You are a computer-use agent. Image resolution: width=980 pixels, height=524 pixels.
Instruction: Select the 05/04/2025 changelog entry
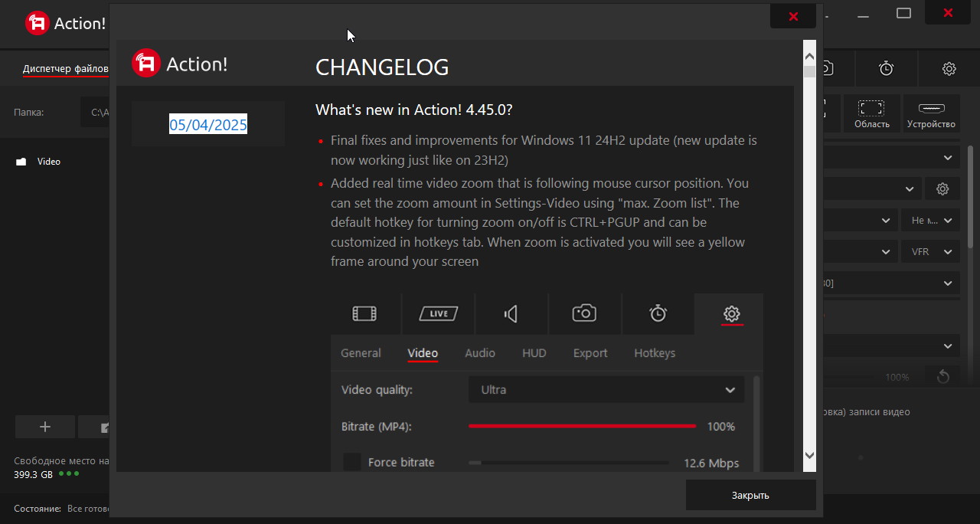pyautogui.click(x=208, y=125)
